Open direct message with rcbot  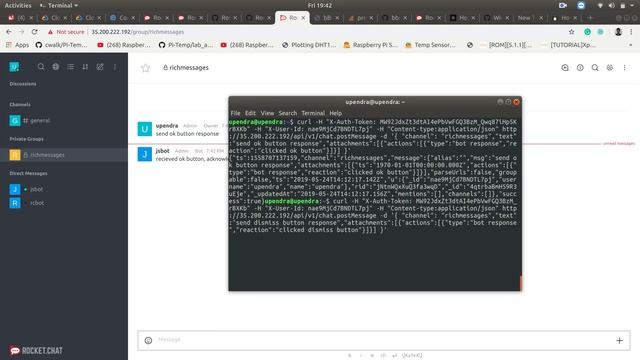tap(64, 203)
